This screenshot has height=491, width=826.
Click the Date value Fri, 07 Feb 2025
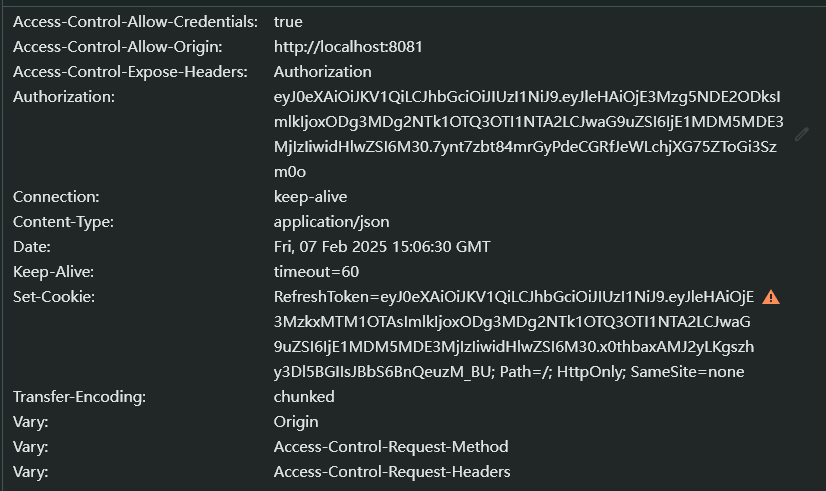[x=382, y=247]
